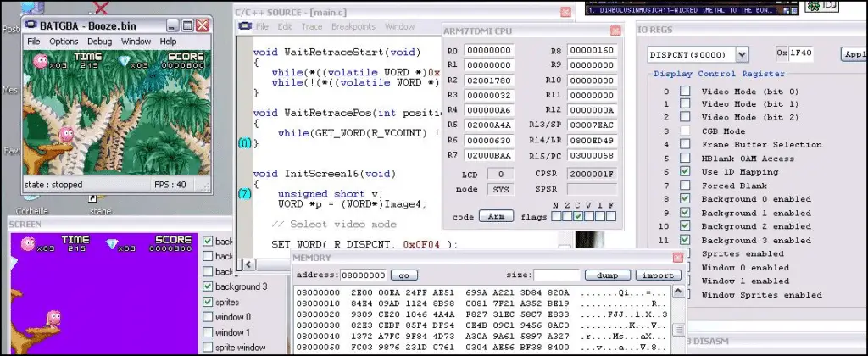Click the line 7 breakpoint marker
This screenshot has width=868, height=356.
(243, 194)
